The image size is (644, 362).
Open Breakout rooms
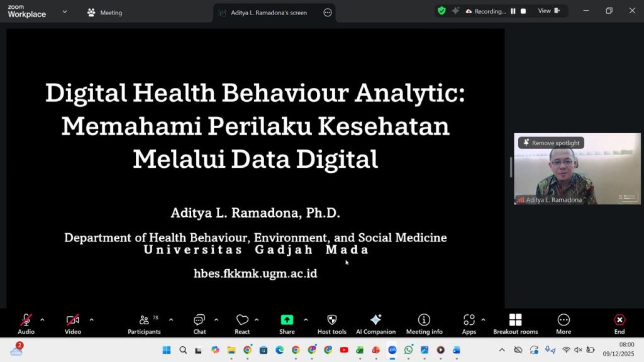(x=515, y=321)
